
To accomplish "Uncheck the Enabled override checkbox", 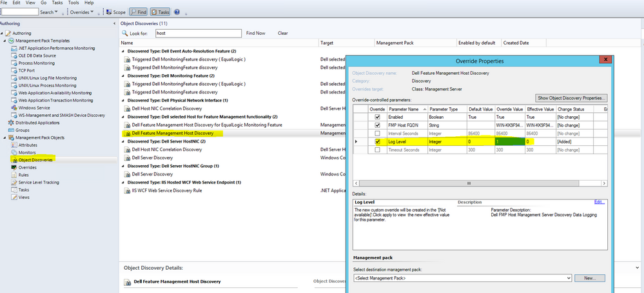I will (378, 117).
